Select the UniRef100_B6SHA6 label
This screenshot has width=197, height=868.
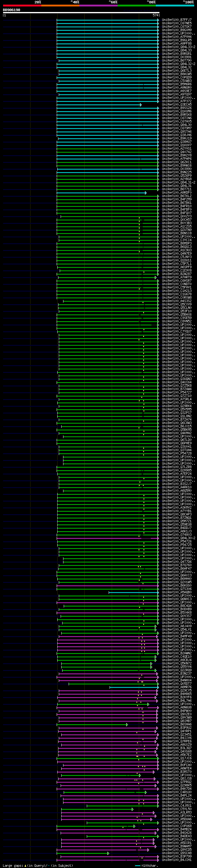pyautogui.click(x=177, y=725)
